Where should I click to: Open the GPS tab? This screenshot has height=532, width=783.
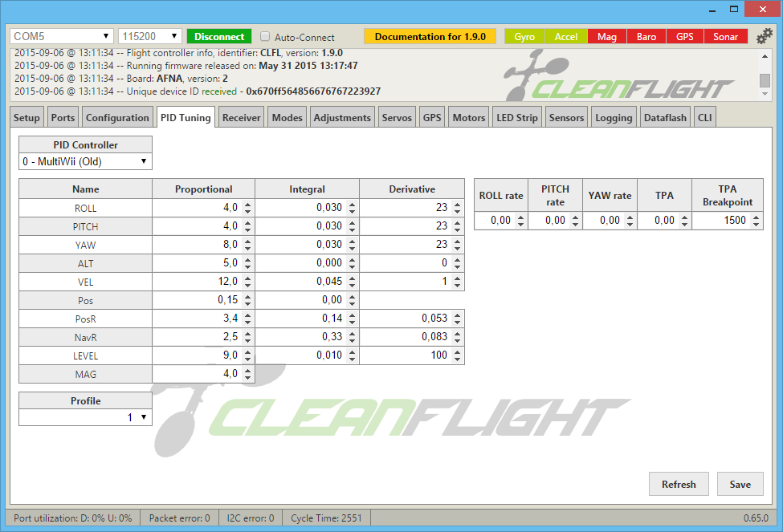[432, 118]
